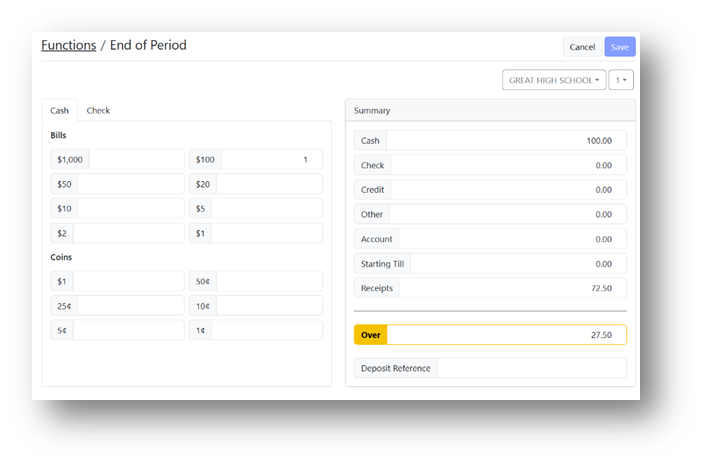Click the Account summary value field

[513, 239]
